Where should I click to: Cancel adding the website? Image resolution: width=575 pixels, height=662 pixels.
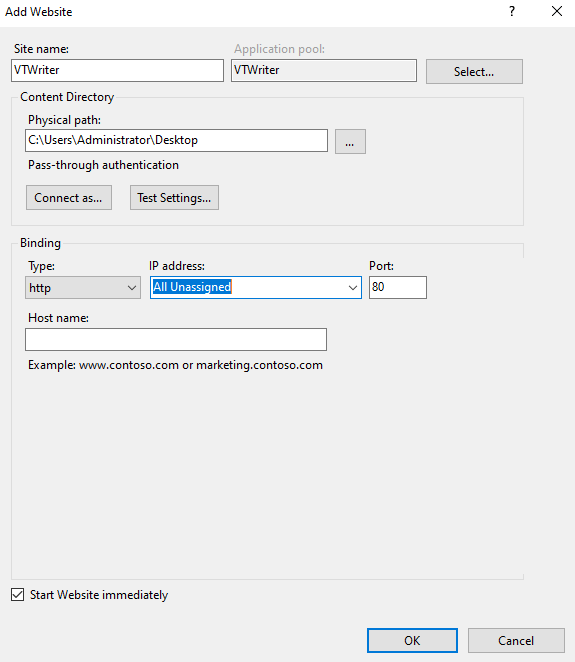pyautogui.click(x=516, y=640)
